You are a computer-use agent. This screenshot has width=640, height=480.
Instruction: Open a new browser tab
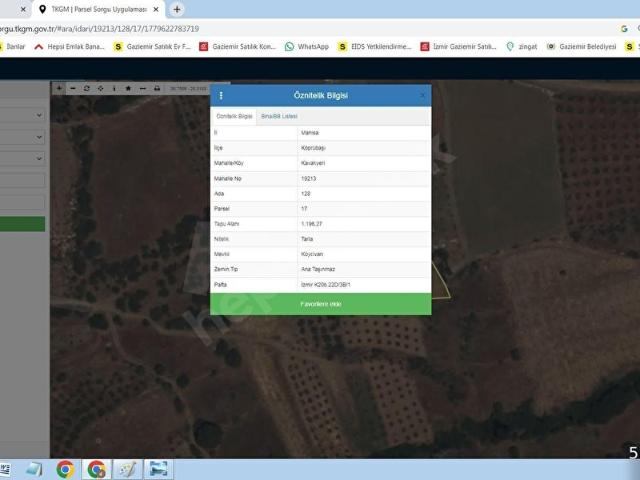[177, 9]
